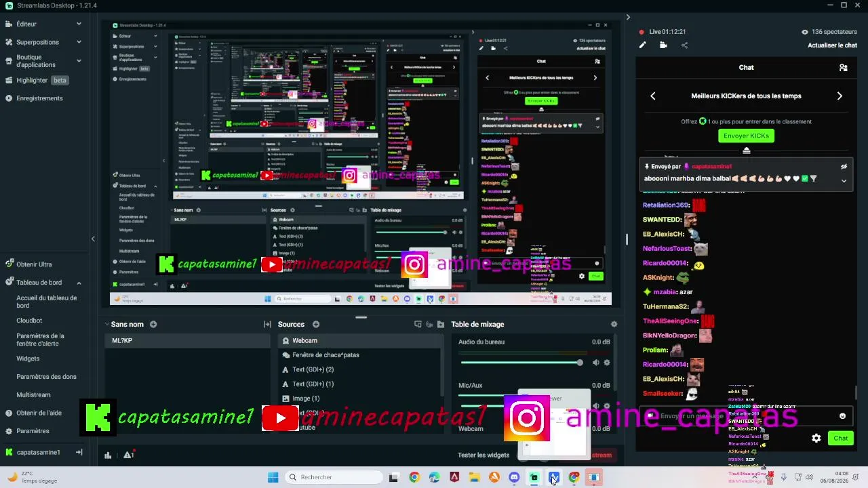This screenshot has height=488, width=868.
Task: Open Audio du bureau settings gear
Action: (x=607, y=363)
